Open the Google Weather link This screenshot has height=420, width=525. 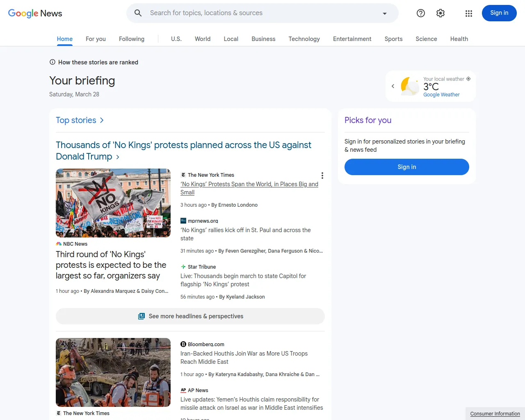(x=441, y=94)
